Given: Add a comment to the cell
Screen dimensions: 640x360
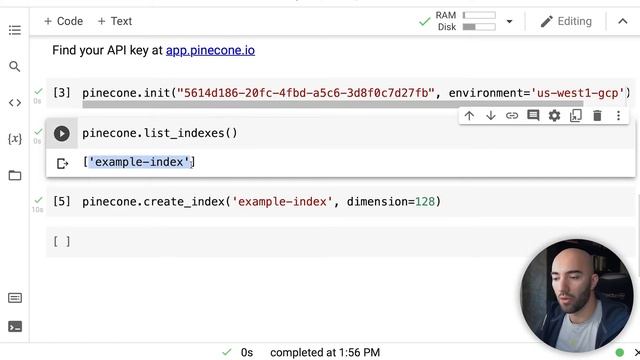Looking at the screenshot, I should (x=533, y=116).
